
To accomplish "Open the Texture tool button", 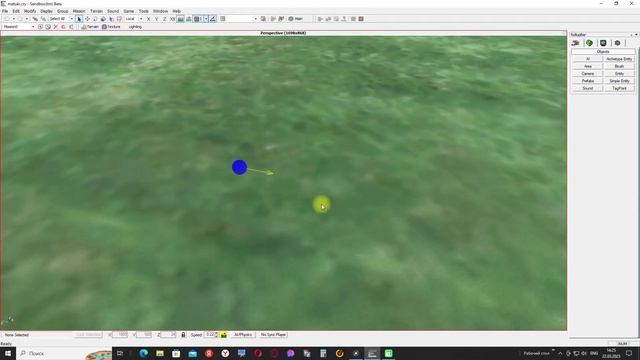I will pos(111,27).
